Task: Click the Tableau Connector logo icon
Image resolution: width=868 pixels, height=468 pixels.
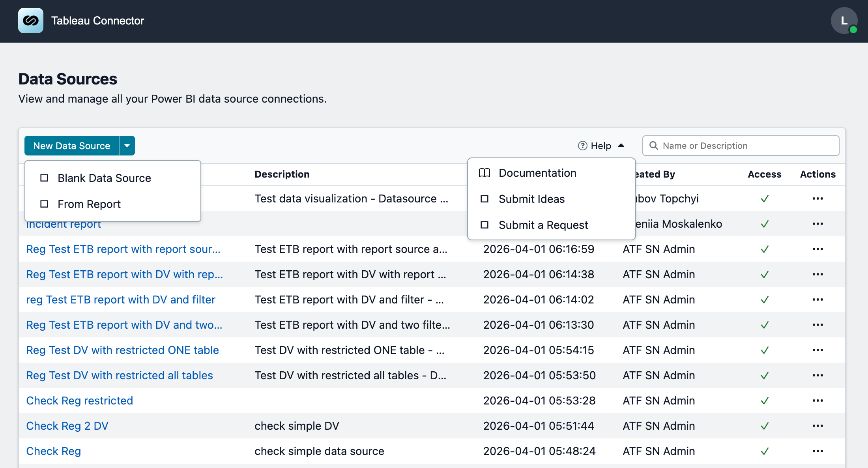Action: point(31,21)
